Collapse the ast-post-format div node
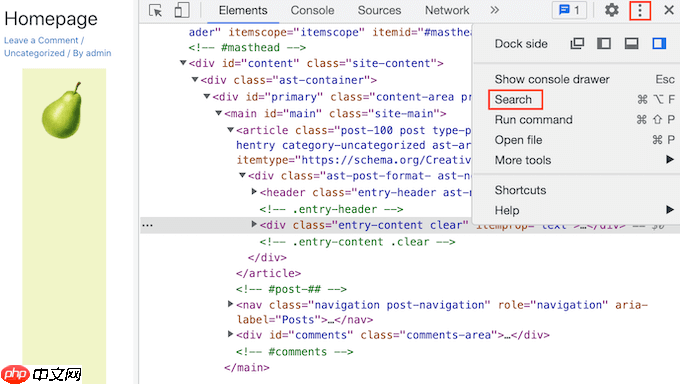Screen dimensions: 680x384 242,175
